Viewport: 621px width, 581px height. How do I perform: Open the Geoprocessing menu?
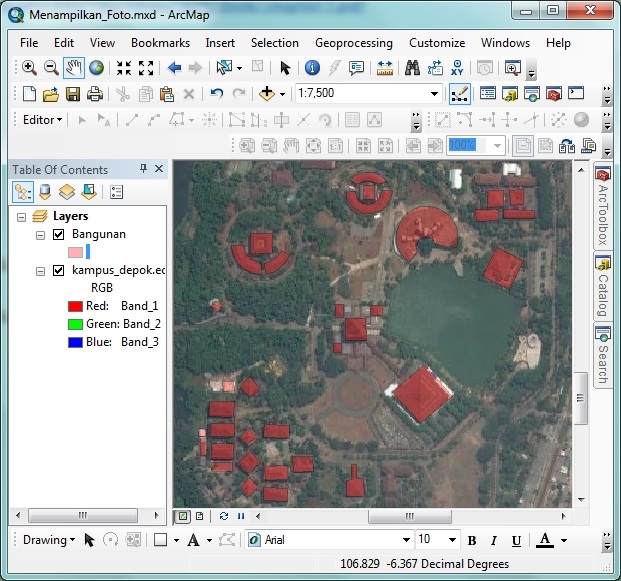tap(353, 43)
